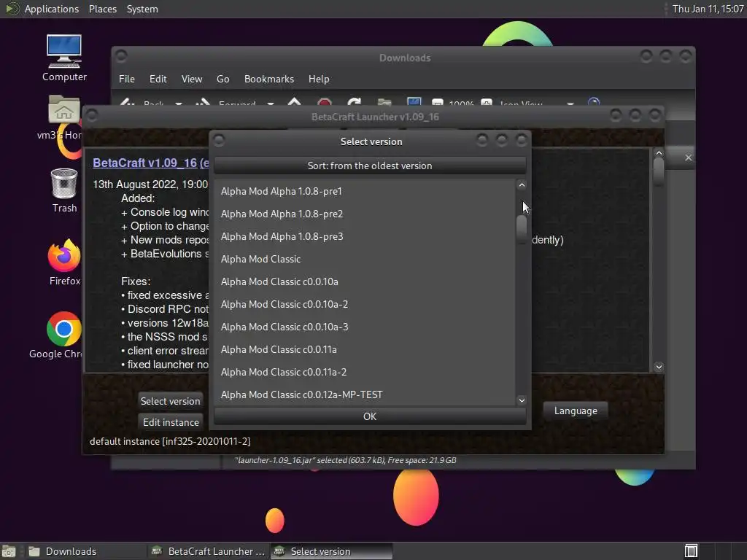The height and width of the screenshot is (560, 747).
Task: Open the Bookmarks menu in Downloads
Action: [x=269, y=79]
